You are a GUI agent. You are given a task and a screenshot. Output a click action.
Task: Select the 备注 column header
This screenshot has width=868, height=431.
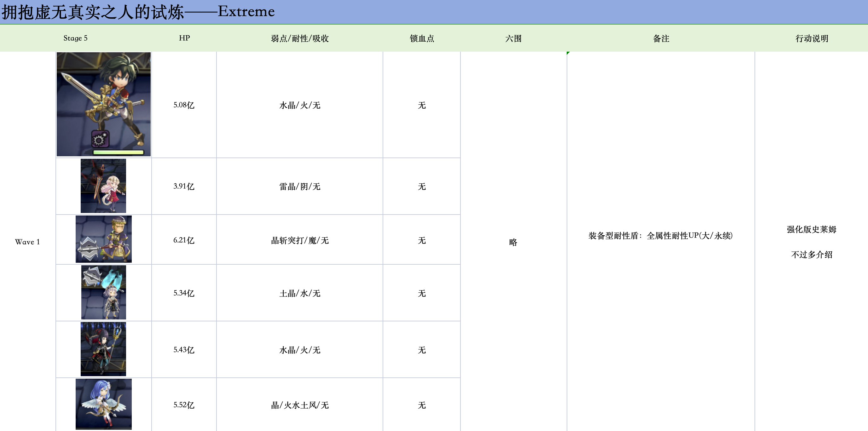pos(661,38)
